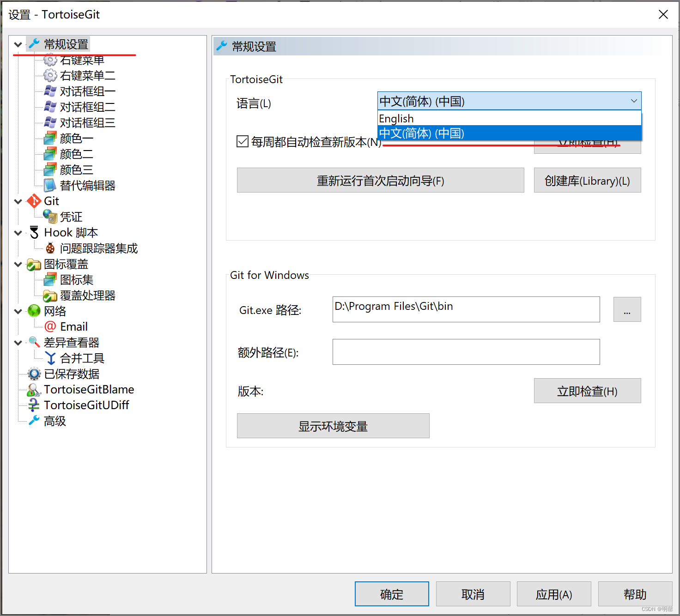
Task: Click the palette icon for 颜色二
Action: click(50, 154)
